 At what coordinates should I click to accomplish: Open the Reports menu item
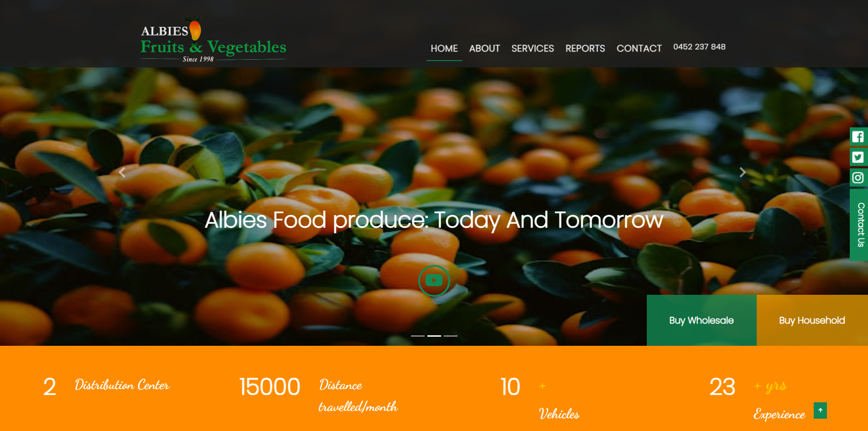click(585, 48)
